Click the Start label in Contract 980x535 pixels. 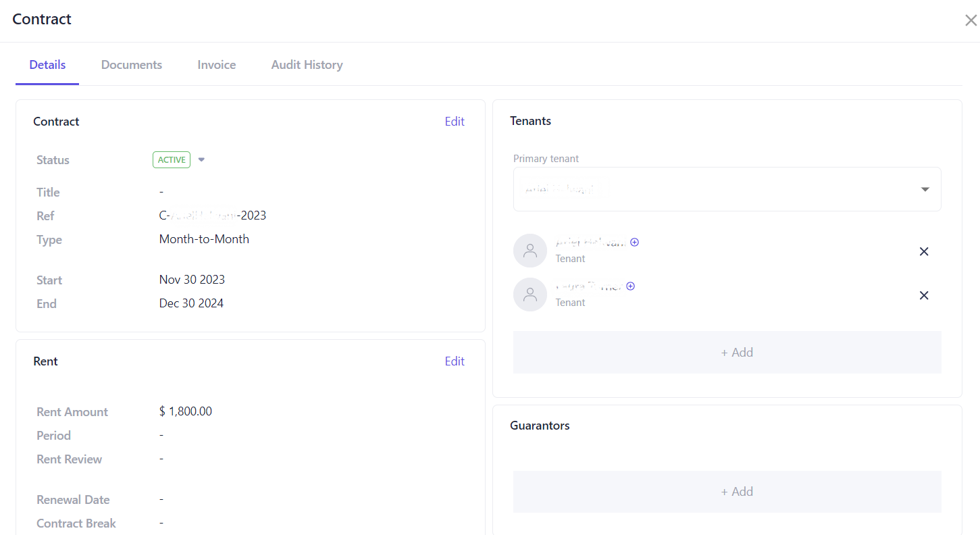[x=49, y=280]
